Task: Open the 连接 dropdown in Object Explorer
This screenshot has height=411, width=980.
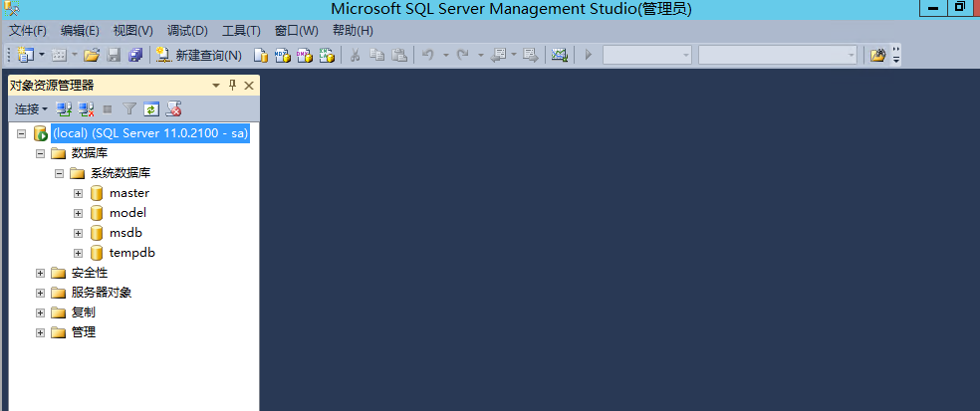Action: [31, 109]
